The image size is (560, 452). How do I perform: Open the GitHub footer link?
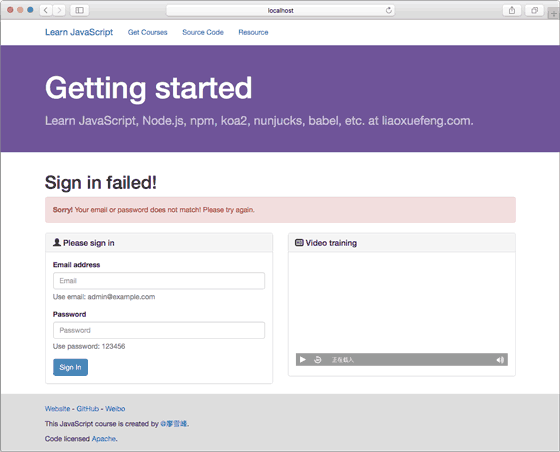88,408
